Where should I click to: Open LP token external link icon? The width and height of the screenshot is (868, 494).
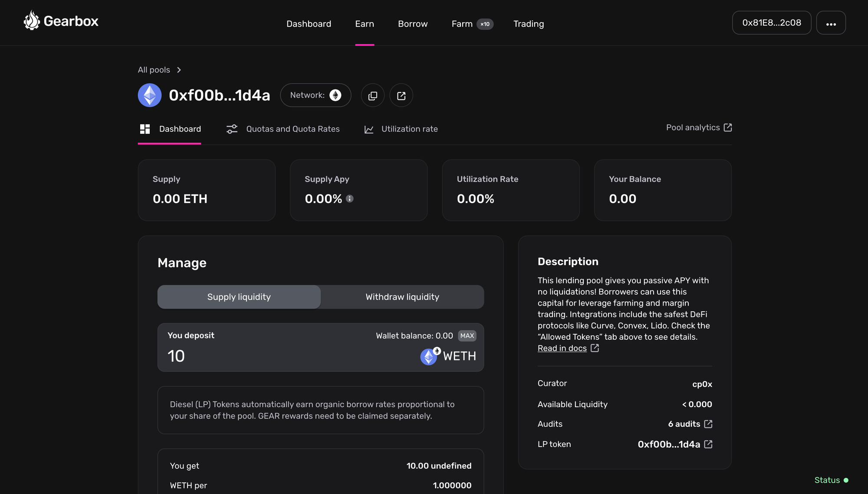click(x=708, y=444)
